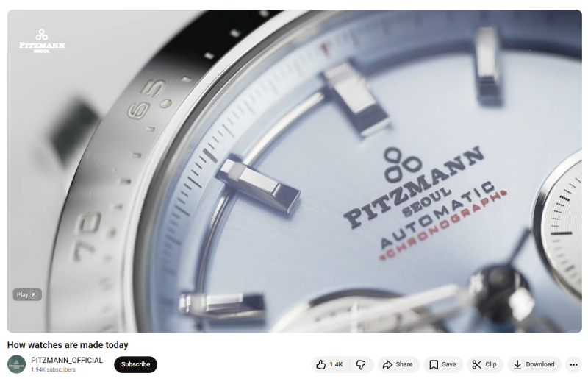
Task: Click the bookmark Save icon
Action: tap(434, 364)
